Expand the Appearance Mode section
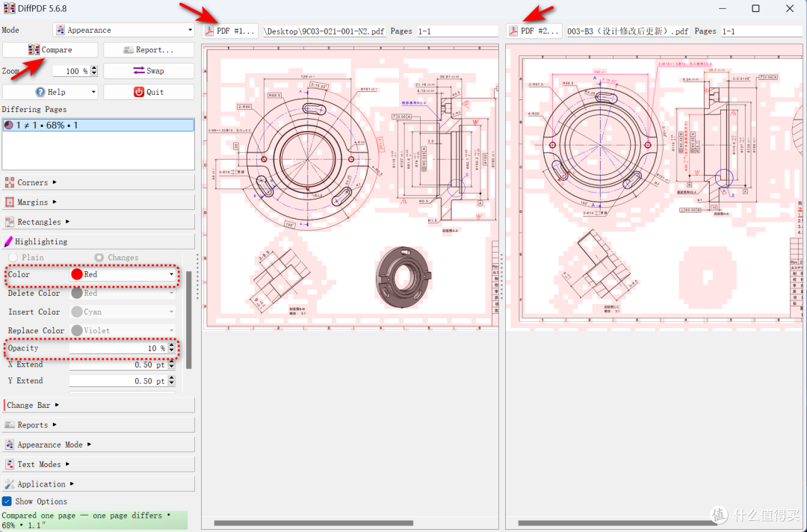This screenshot has width=807, height=532. coord(99,445)
